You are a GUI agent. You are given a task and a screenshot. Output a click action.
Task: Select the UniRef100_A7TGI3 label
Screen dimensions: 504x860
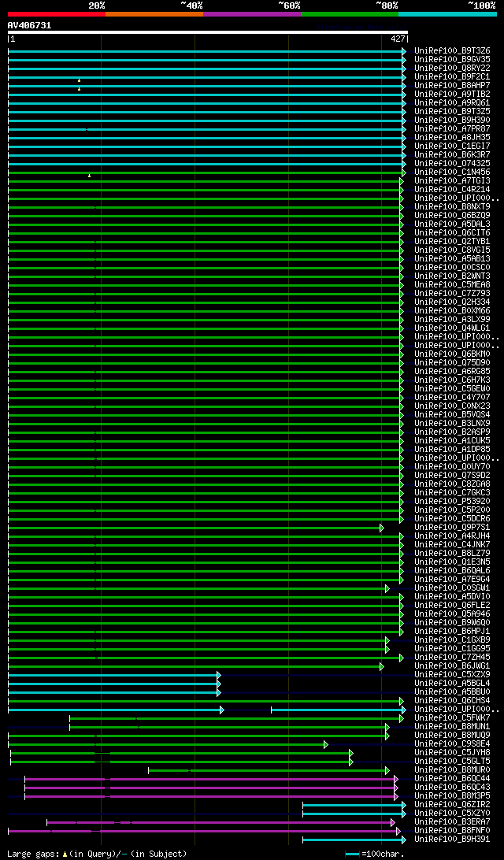coord(453,181)
